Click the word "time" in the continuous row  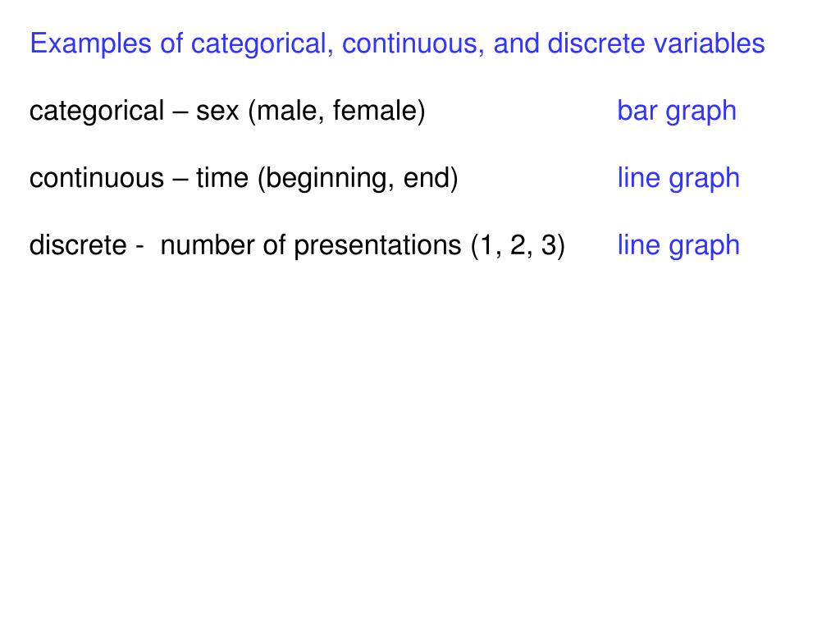221,178
